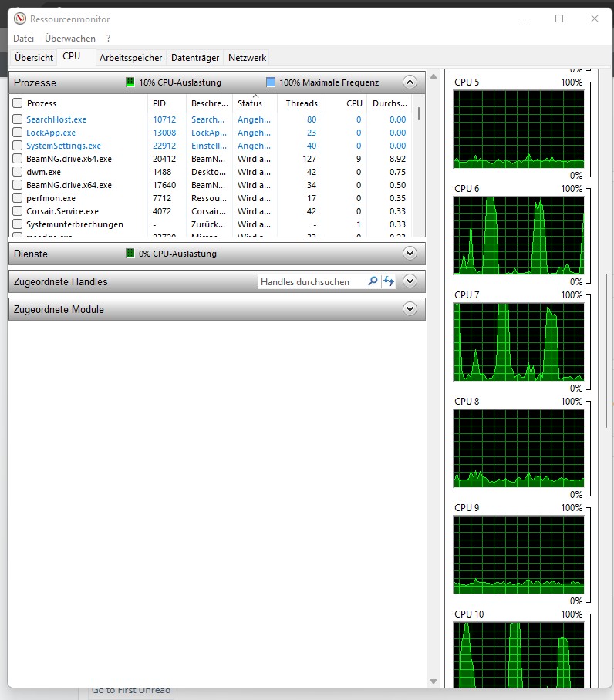Image resolution: width=614 pixels, height=700 pixels.
Task: Expand the Zugeordnete Handles section chevron
Action: tap(410, 281)
